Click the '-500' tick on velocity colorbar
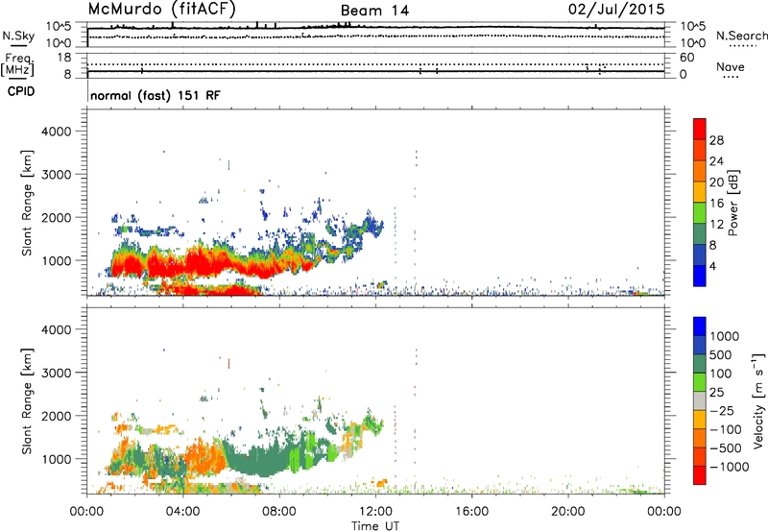The height and width of the screenshot is (532, 768). 726,448
